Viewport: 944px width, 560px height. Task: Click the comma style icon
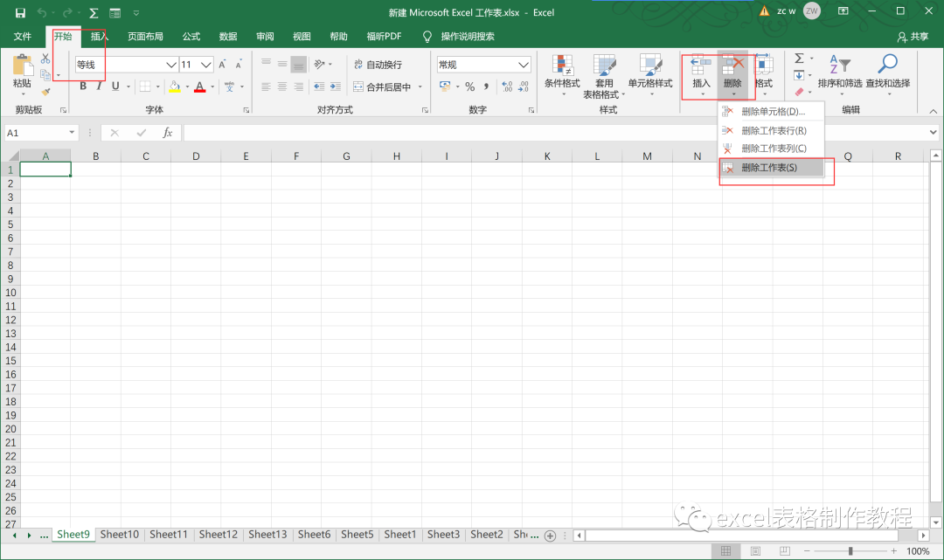tap(486, 86)
